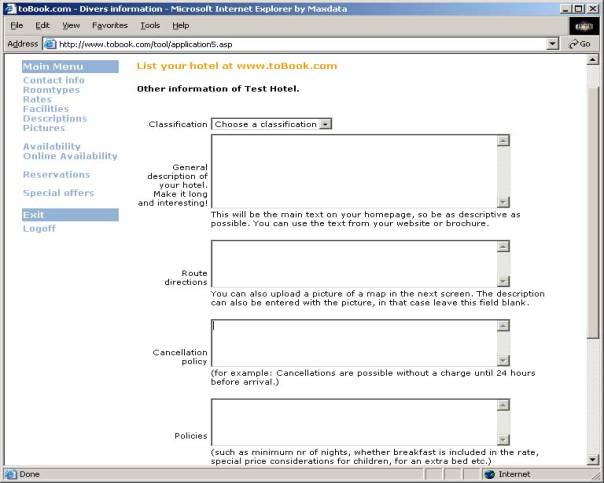Focus the Route directions text box
This screenshot has width=604, height=483.
coord(354,264)
